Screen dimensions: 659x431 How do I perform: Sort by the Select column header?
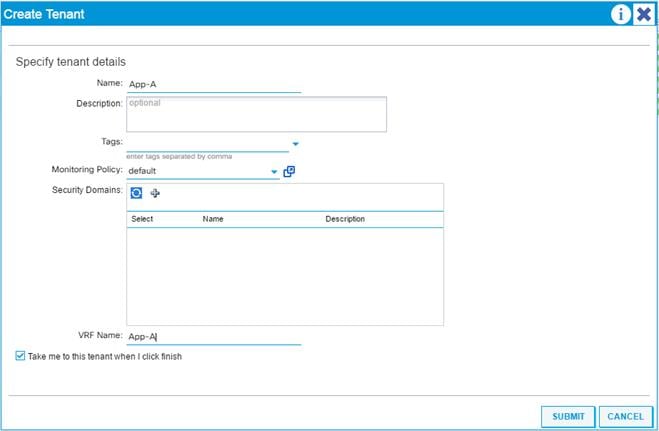point(142,219)
